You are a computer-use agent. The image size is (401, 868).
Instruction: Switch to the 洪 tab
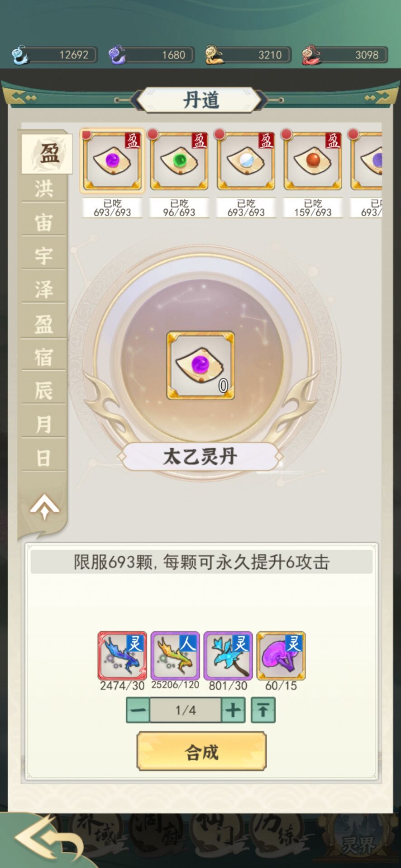coord(44,189)
